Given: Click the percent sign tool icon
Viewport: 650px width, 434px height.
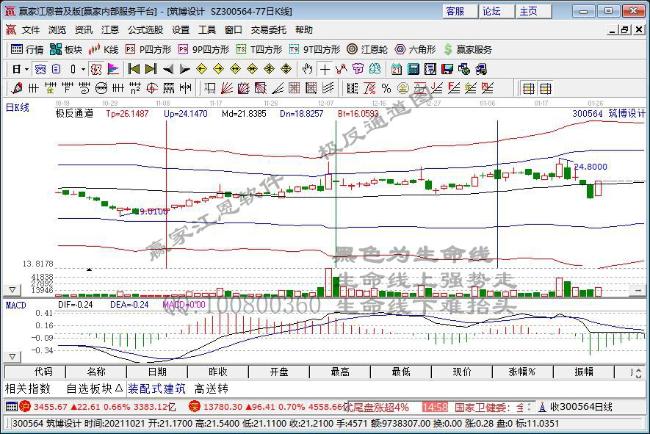Looking at the screenshot, I should (386, 88).
